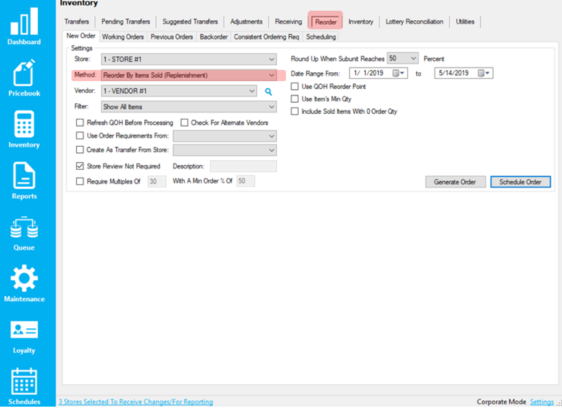This screenshot has width=562, height=409.
Task: Check Use QOH Reorder Point
Action: (295, 86)
